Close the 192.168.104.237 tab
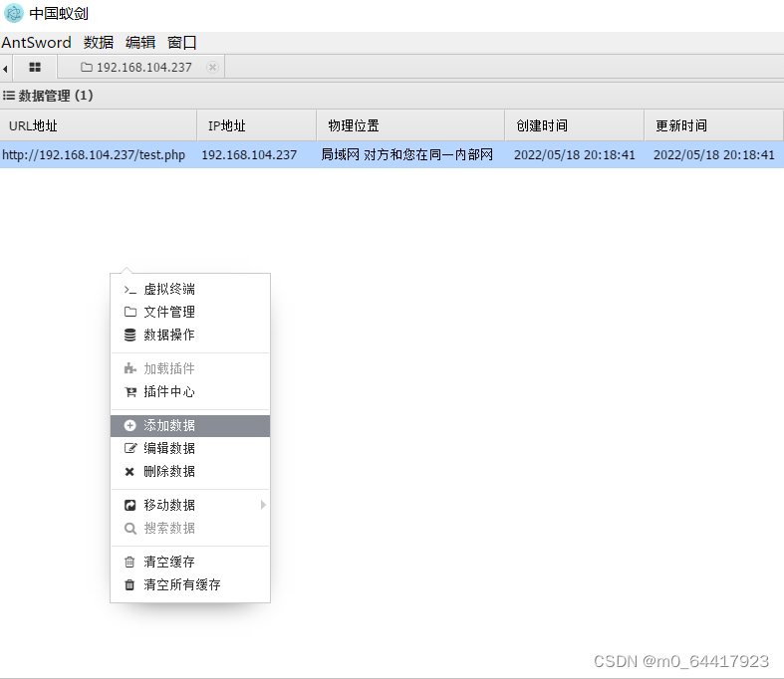The height and width of the screenshot is (679, 784). (x=212, y=67)
